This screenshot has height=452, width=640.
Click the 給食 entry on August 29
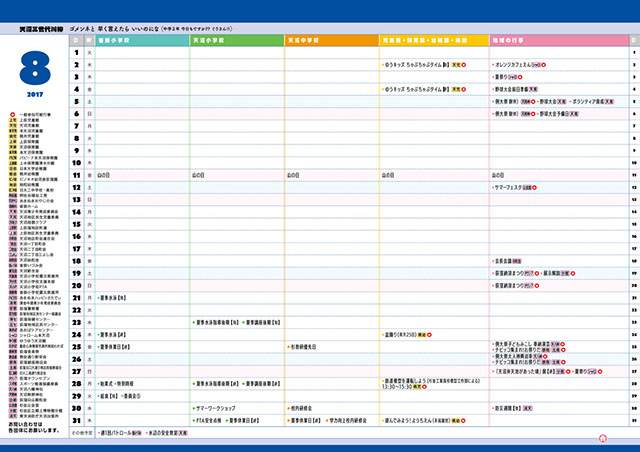(109, 396)
